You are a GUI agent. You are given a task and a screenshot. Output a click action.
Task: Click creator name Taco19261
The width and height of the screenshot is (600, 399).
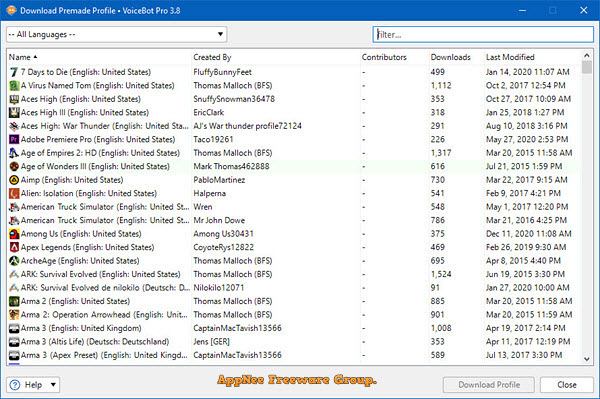click(x=213, y=139)
